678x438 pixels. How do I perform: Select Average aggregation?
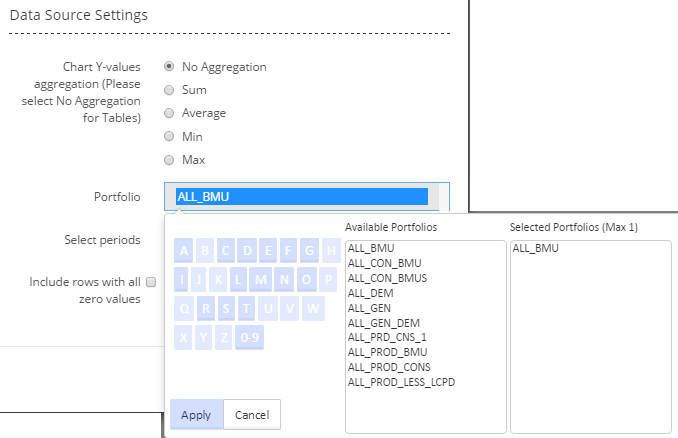(169, 113)
